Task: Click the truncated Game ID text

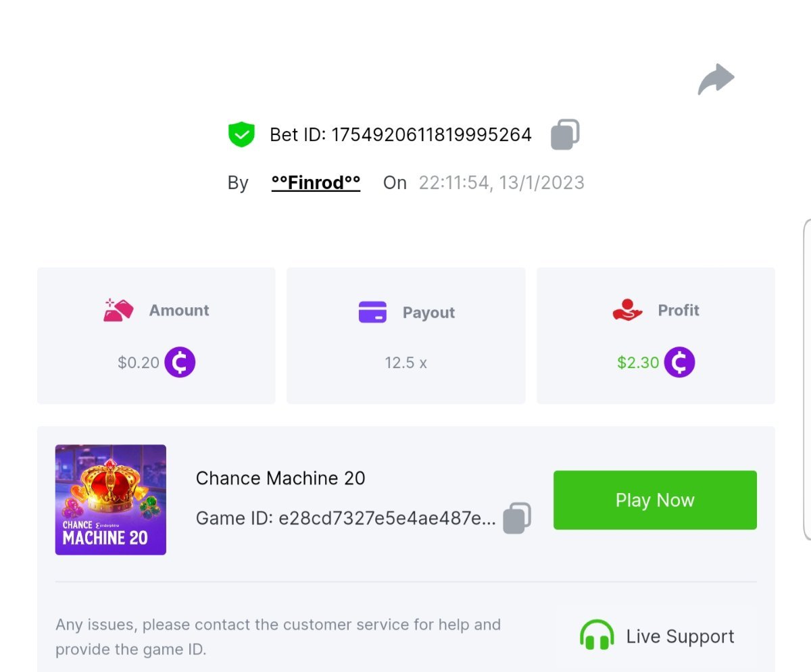Action: tap(346, 519)
